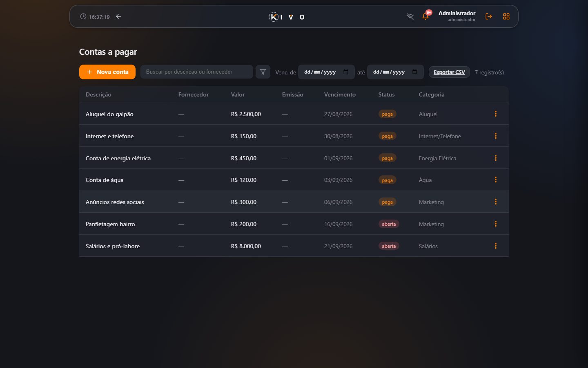This screenshot has height=368, width=588.
Task: Open actions menu for Salários e pró-labore
Action: 496,246
